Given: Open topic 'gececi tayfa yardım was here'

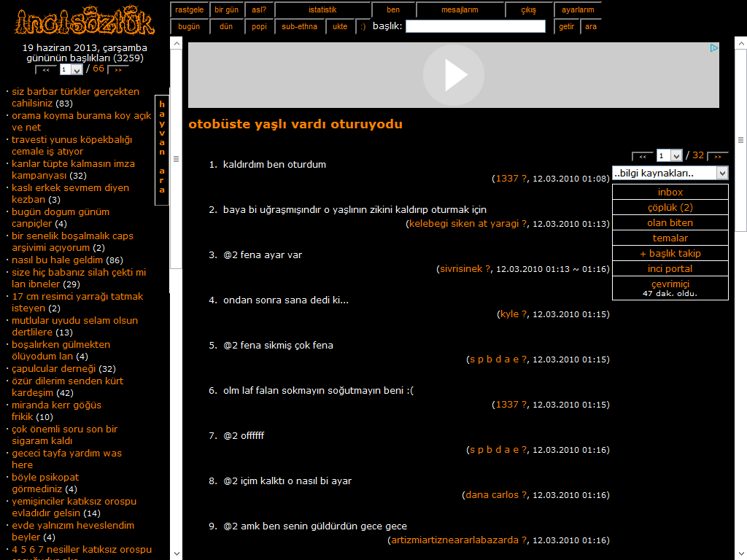Looking at the screenshot, I should 66,459.
